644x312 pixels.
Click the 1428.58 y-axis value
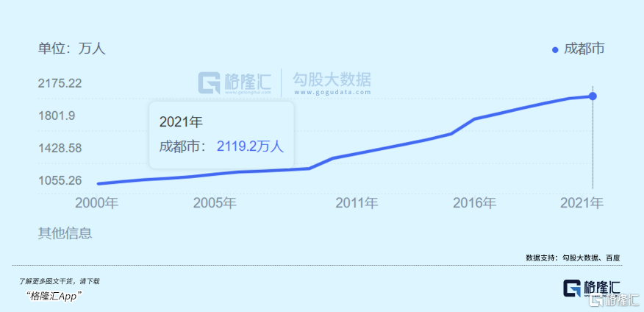(60, 148)
